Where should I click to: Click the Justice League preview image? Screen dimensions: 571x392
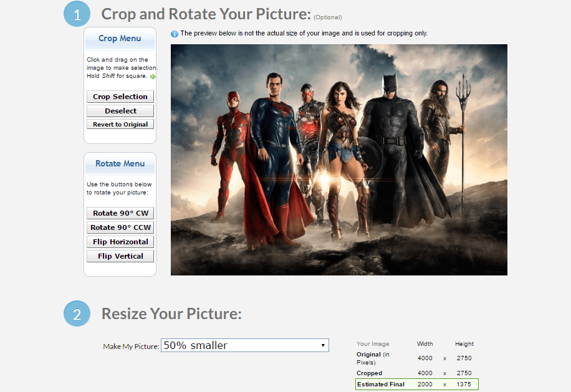coord(339,160)
